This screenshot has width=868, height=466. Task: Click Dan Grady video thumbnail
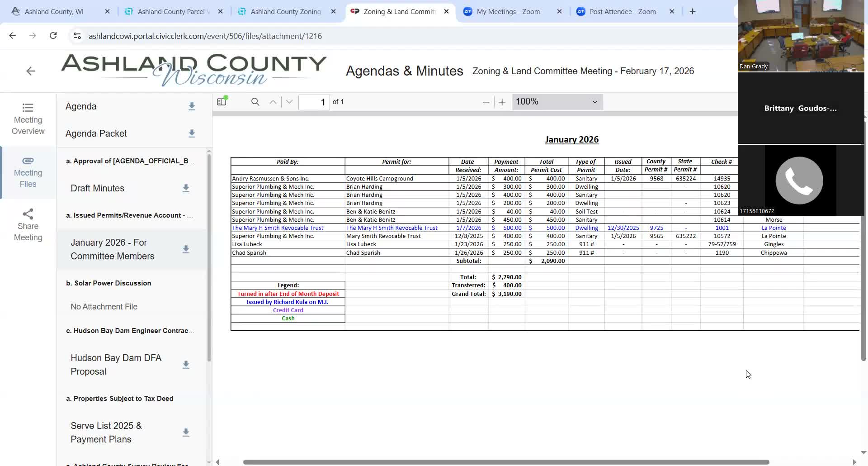tap(801, 36)
